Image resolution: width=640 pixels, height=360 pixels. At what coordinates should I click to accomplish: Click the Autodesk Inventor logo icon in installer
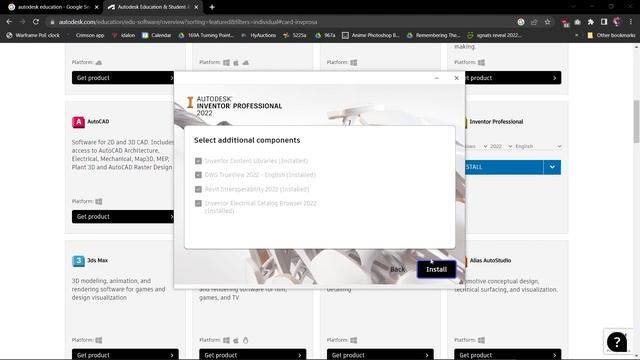(x=190, y=102)
